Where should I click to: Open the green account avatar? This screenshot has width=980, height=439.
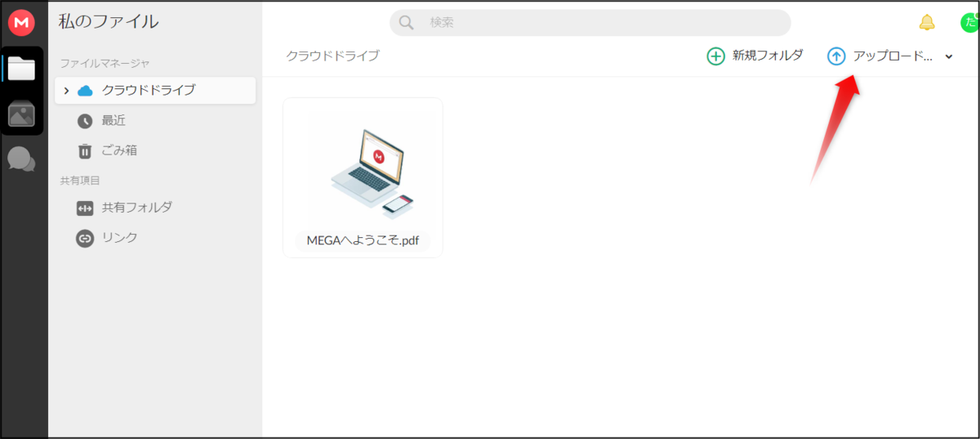[x=969, y=22]
